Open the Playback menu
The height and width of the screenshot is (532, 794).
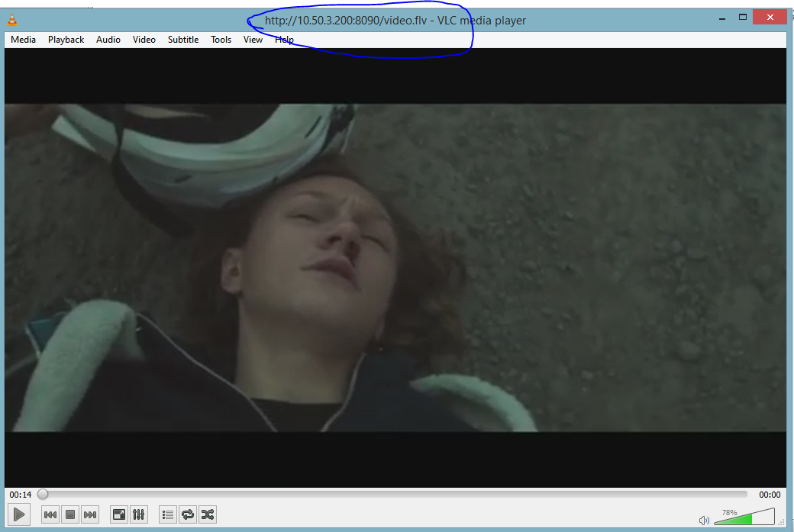(x=66, y=40)
